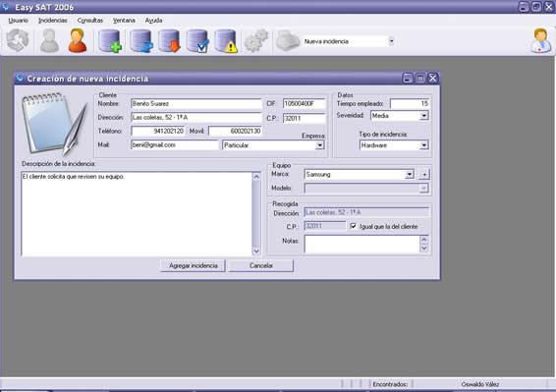Click the notepad with pen image
This screenshot has width=556, height=392.
pos(54,124)
